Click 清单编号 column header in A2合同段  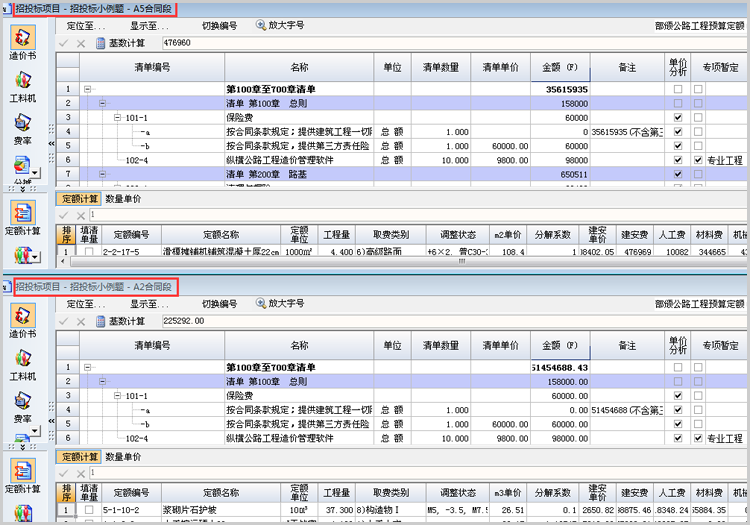152,346
